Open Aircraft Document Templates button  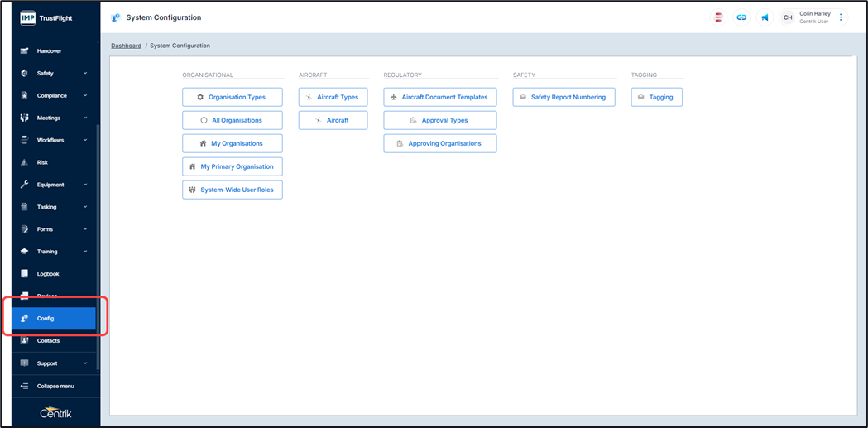pyautogui.click(x=440, y=97)
